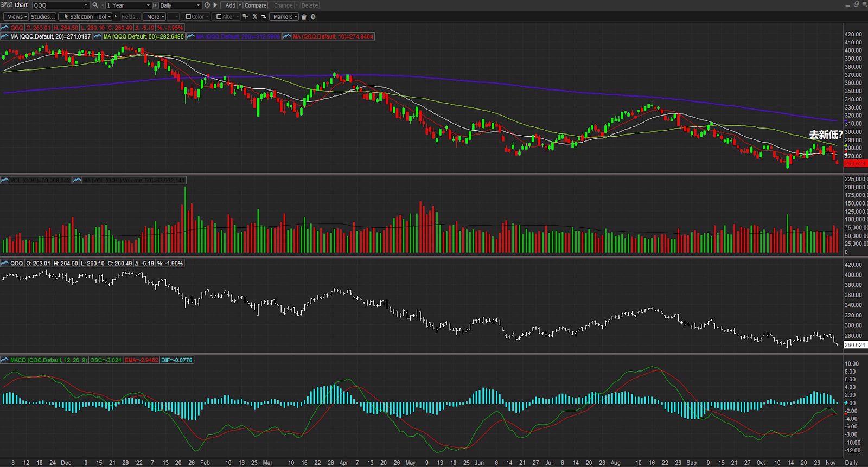Click the OSC=-3.024 legend value
This screenshot has height=467, width=868.
click(x=106, y=360)
